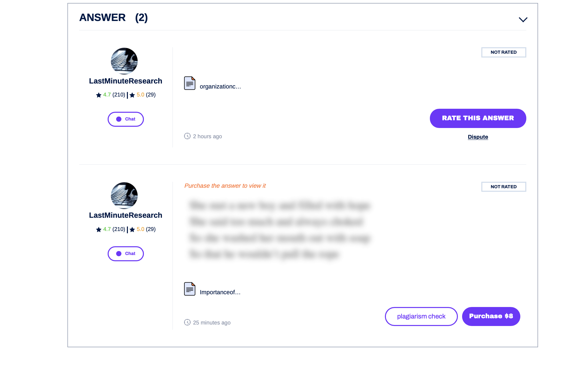The width and height of the screenshot is (588, 366).
Task: Click NOT RATED badge on first answer
Action: (504, 52)
